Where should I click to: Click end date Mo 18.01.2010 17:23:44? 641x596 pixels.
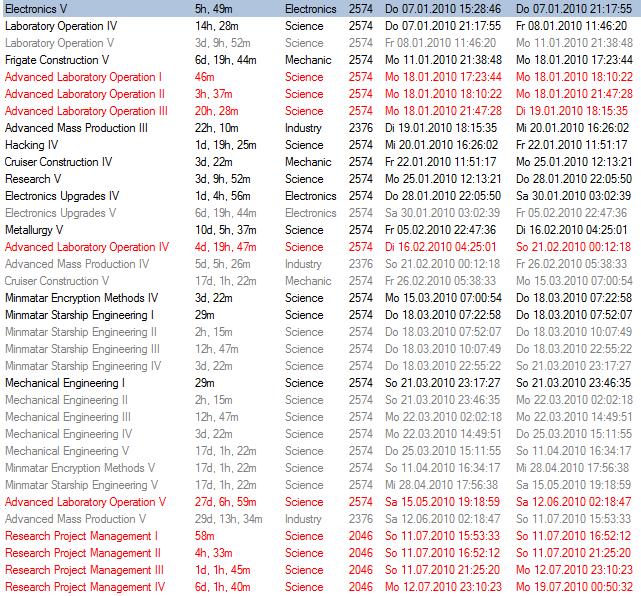tap(574, 60)
